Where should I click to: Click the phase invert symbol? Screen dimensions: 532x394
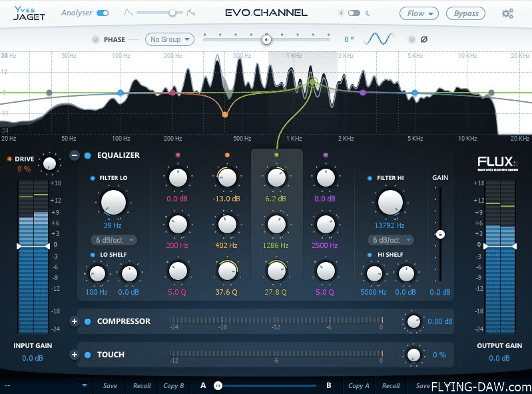point(424,39)
